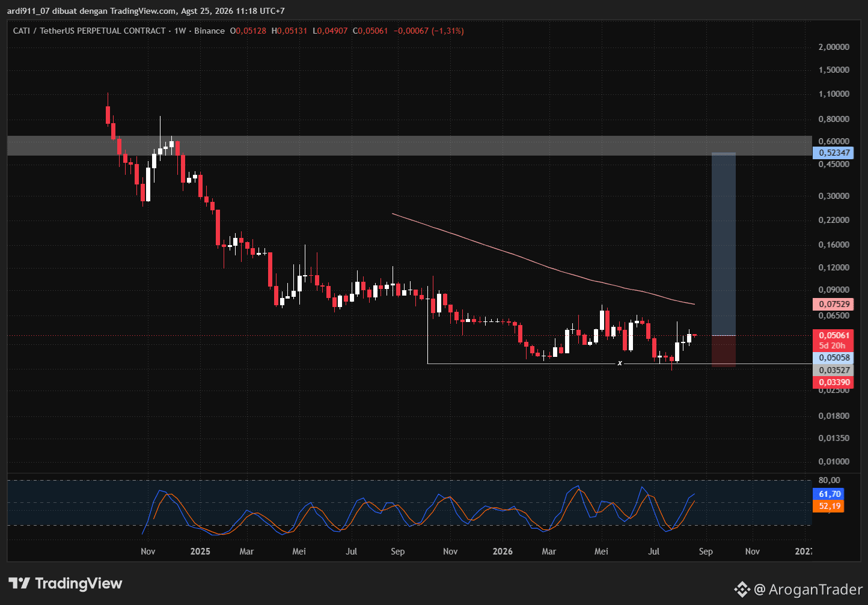Select the close value C0,05061 in the legend
Viewport: 868px width, 605px height.
[370, 31]
